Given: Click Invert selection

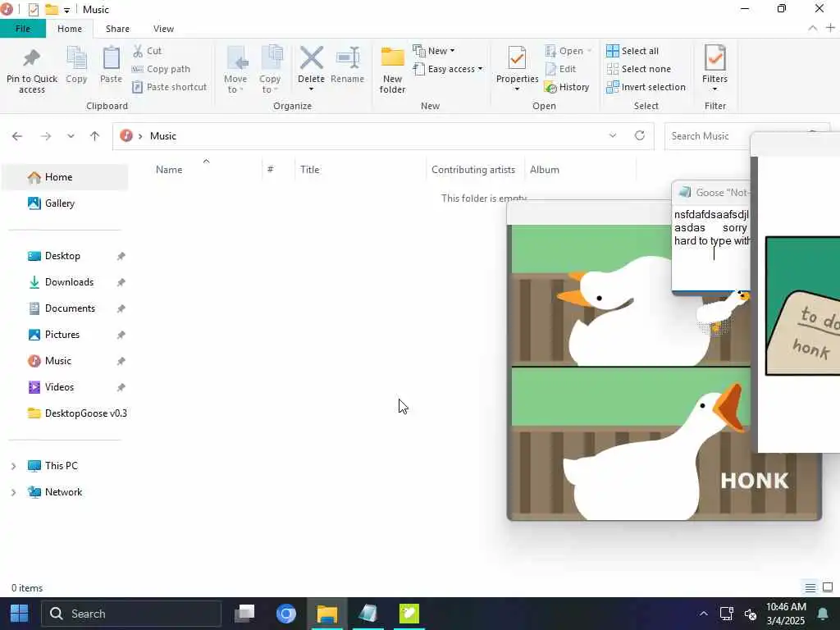Looking at the screenshot, I should 646,87.
